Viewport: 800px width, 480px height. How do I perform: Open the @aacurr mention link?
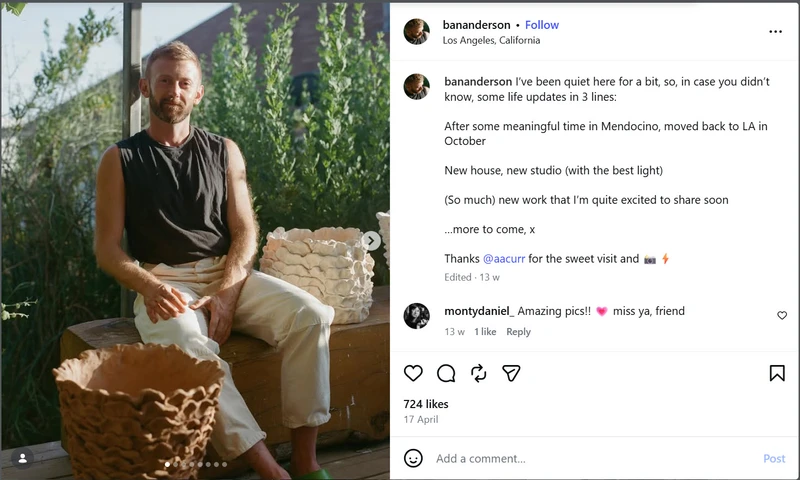(x=504, y=259)
